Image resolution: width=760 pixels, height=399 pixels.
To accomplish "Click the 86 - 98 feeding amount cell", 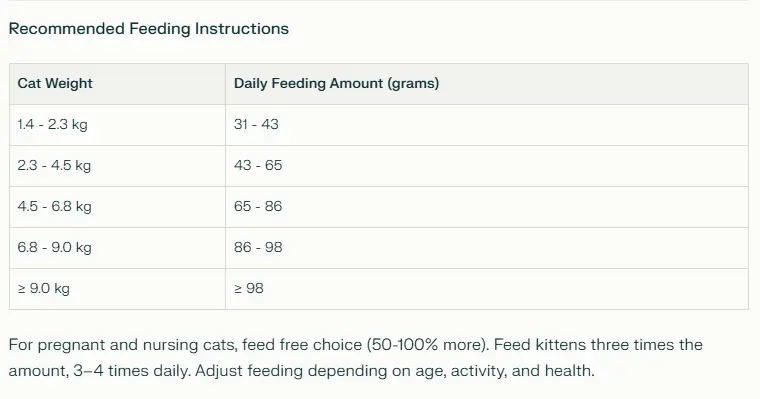I will [487, 248].
